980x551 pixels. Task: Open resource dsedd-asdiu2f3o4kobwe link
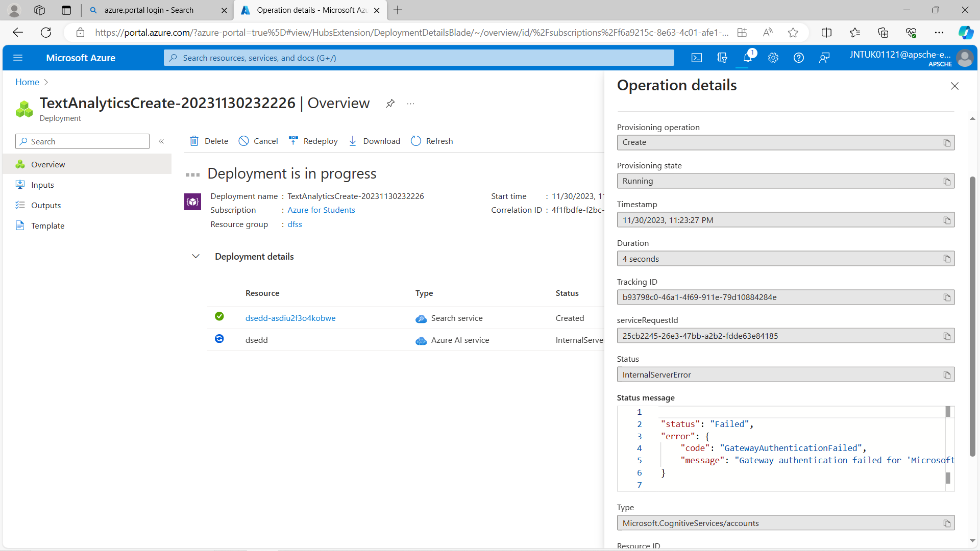pyautogui.click(x=290, y=318)
